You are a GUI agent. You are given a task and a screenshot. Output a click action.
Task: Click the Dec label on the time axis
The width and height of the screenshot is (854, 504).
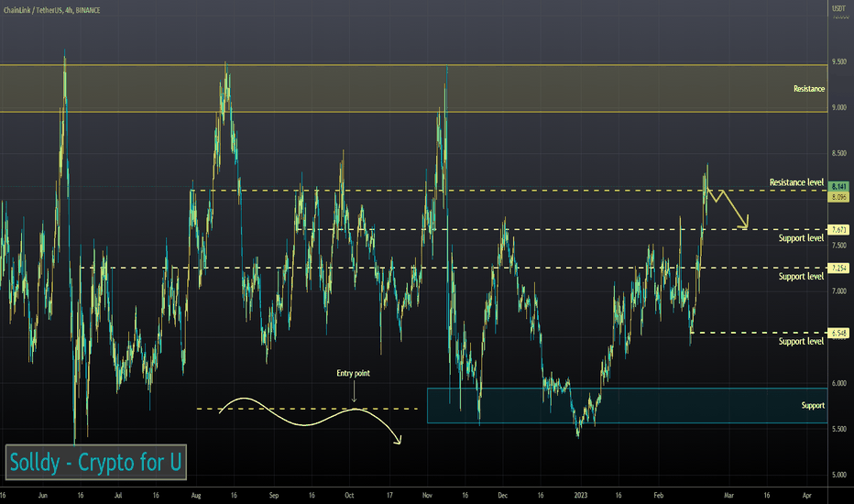coord(502,495)
